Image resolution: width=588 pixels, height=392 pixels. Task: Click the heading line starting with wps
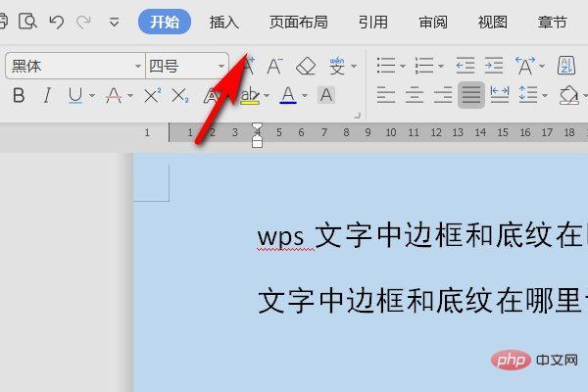pos(422,235)
